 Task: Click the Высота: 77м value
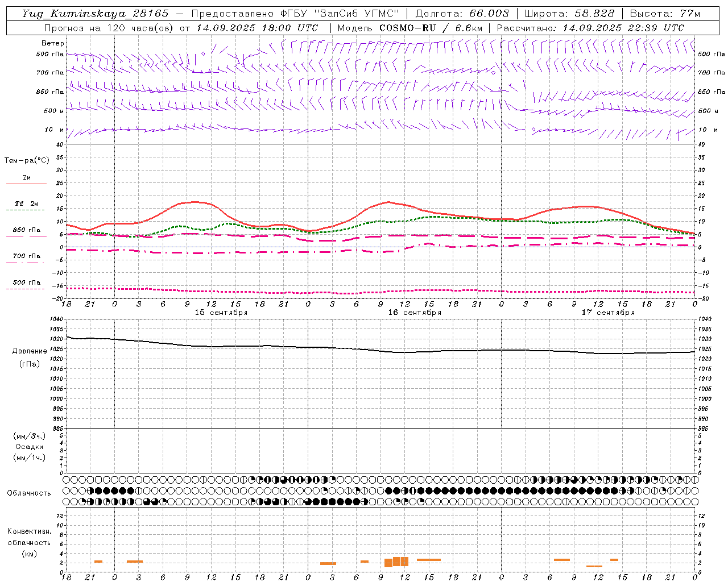(x=665, y=14)
